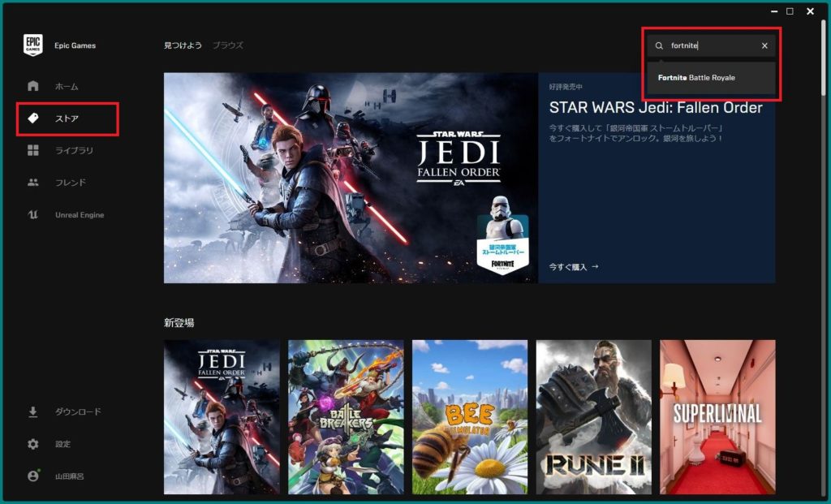Open the Superliminal game card
Screen dimensions: 831x504
(717, 417)
